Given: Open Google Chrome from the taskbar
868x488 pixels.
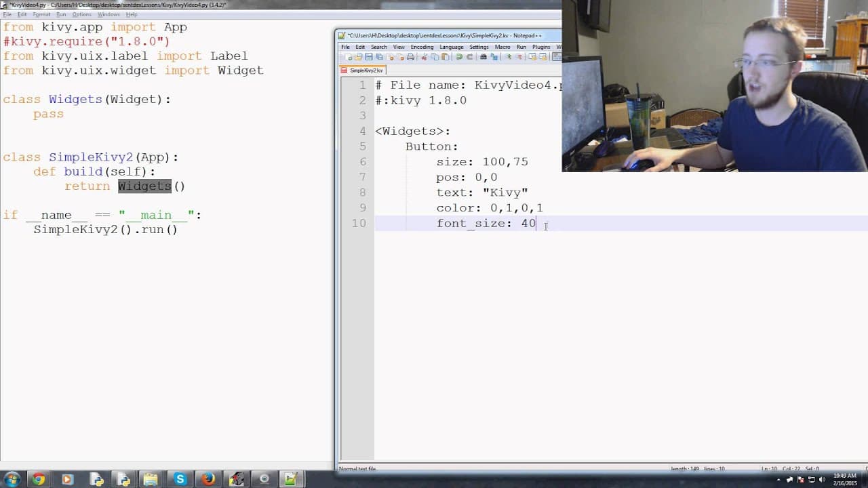Looking at the screenshot, I should pos(39,479).
